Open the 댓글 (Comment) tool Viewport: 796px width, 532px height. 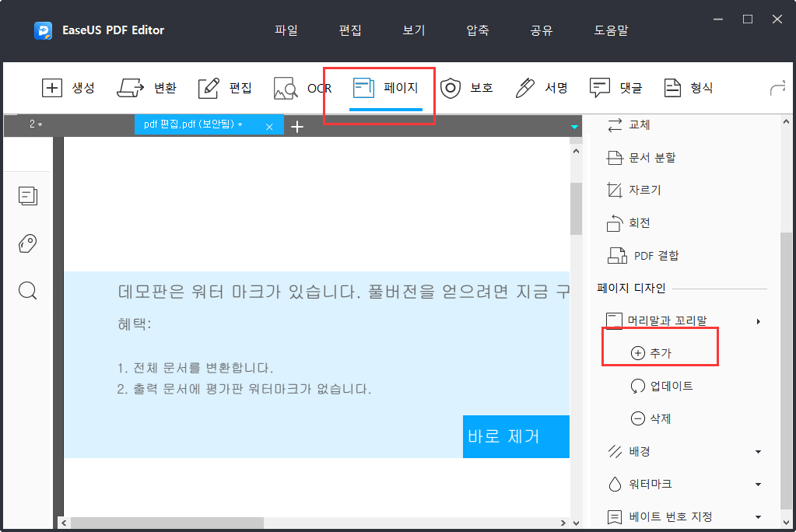click(x=618, y=88)
